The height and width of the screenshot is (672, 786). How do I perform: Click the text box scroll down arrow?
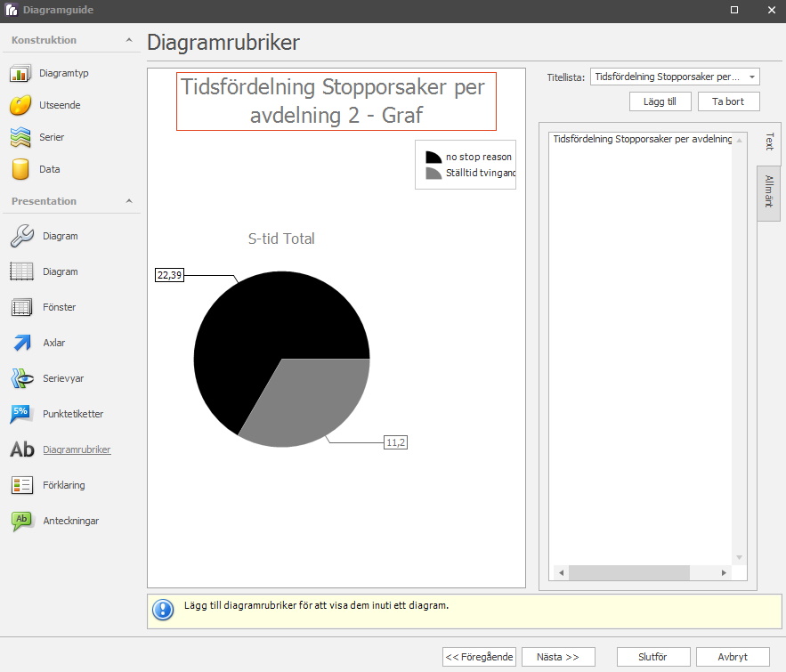click(740, 558)
